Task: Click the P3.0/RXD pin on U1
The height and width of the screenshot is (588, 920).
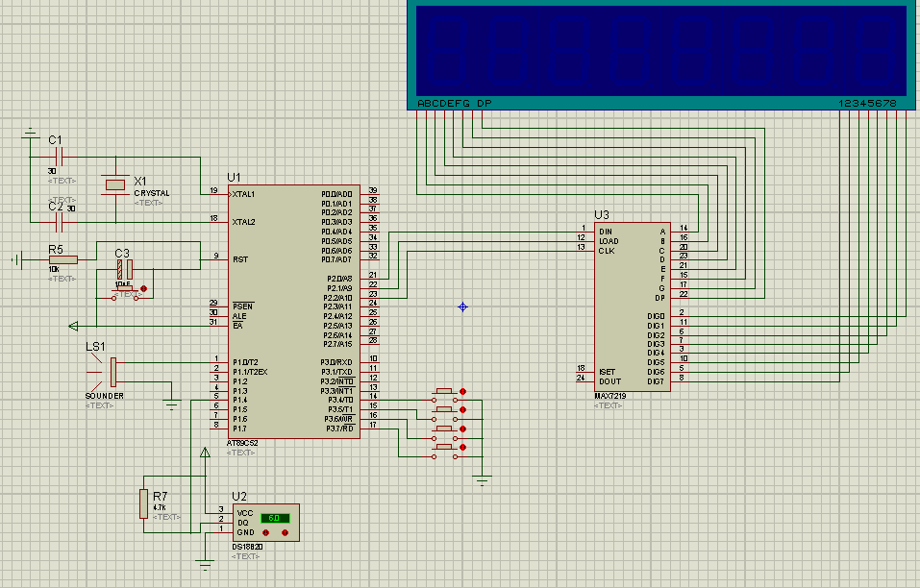Action: [x=370, y=362]
